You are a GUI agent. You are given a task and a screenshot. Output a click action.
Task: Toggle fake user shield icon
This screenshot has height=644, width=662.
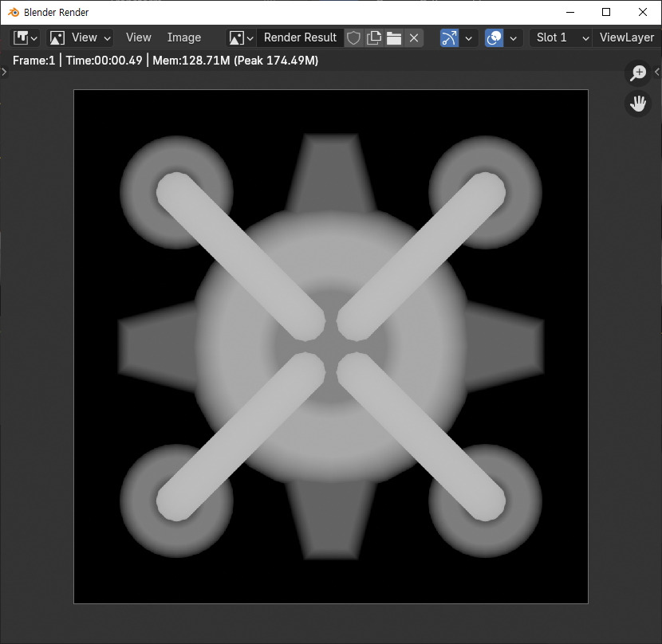(x=353, y=38)
